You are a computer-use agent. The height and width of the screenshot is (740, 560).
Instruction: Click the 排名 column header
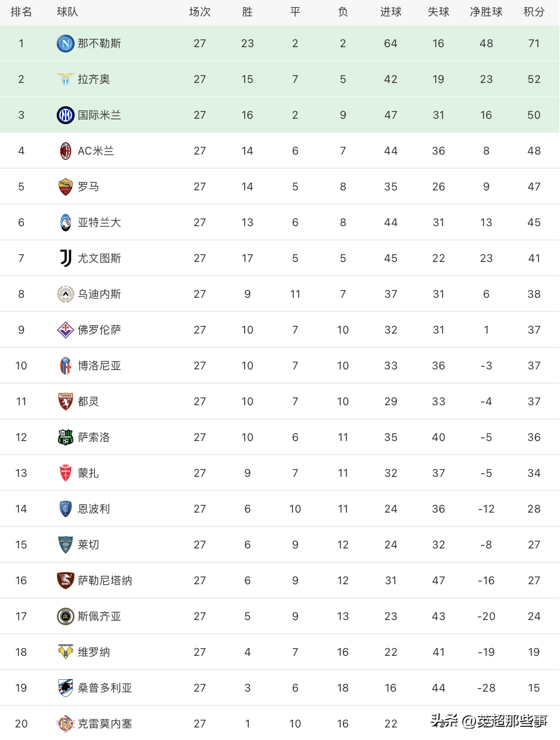(21, 12)
